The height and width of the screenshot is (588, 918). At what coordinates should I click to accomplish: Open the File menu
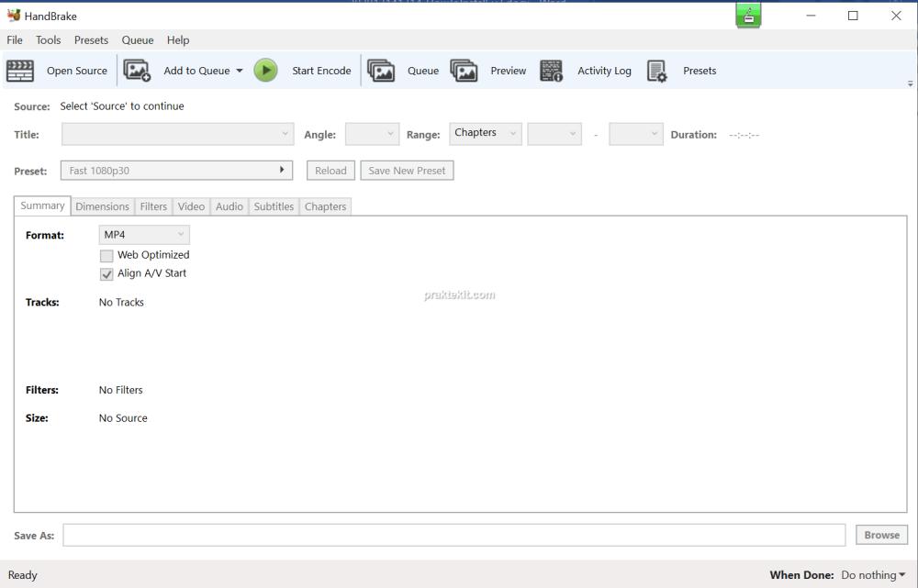tap(15, 39)
